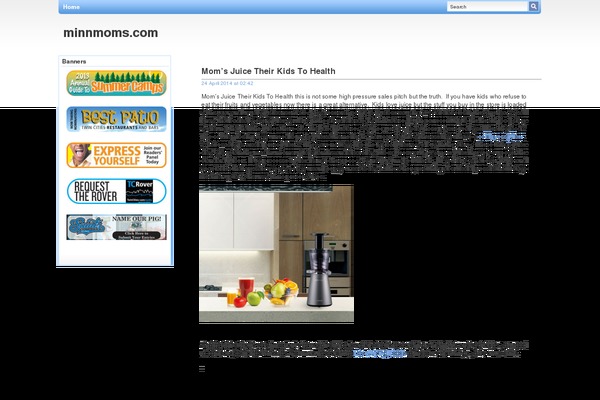Open the Home menu item
Viewport: 600px width, 400px height.
point(71,7)
